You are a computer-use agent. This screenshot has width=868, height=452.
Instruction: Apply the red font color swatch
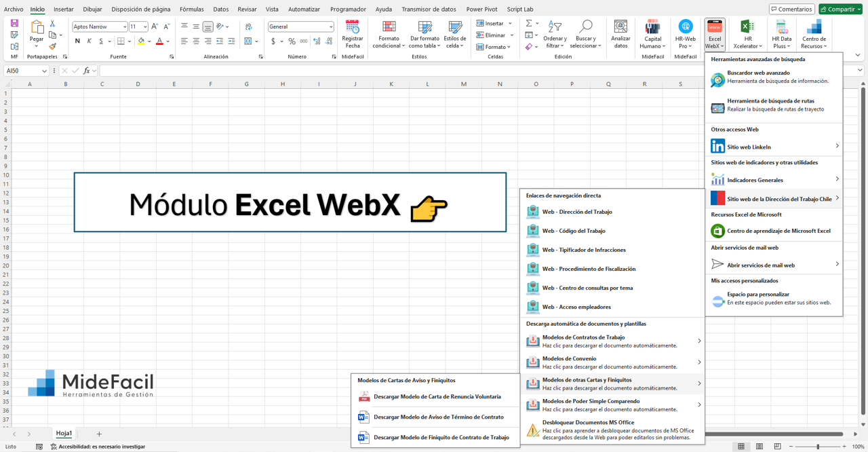point(160,41)
